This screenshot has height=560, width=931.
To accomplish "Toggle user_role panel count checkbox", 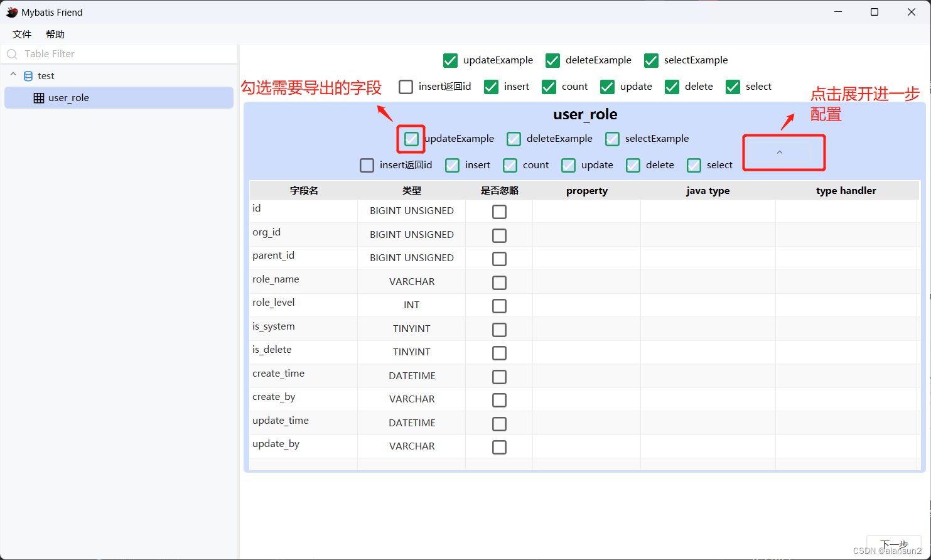I will [510, 165].
